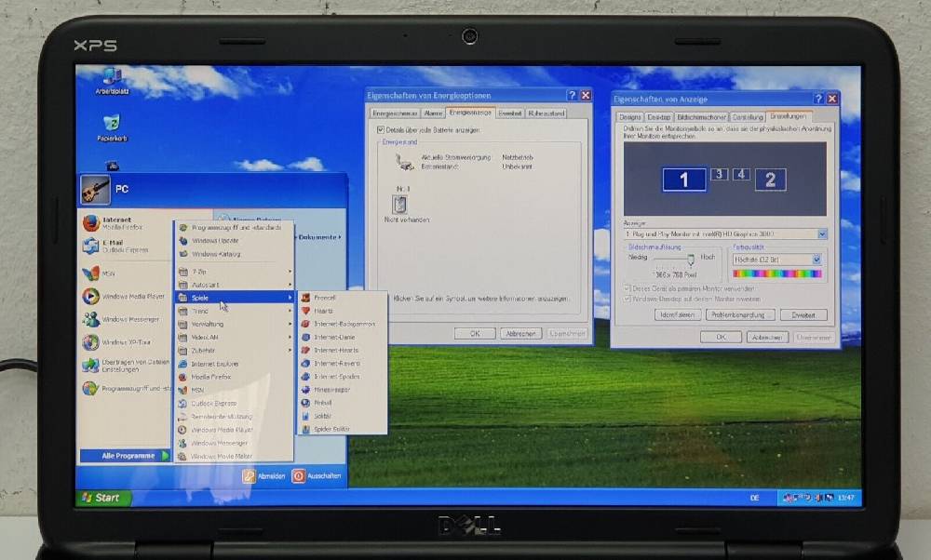Switch to Bildschirmschoner tab

pos(701,117)
